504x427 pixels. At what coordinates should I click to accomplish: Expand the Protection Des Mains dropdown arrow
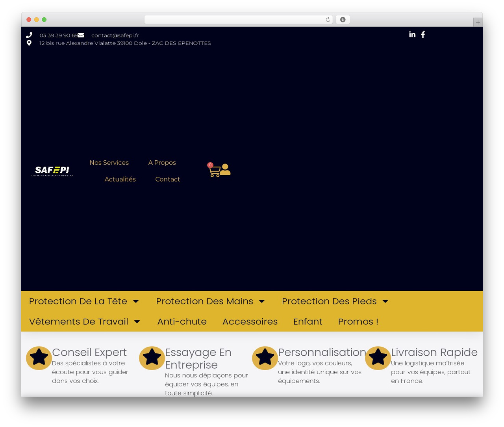click(262, 301)
